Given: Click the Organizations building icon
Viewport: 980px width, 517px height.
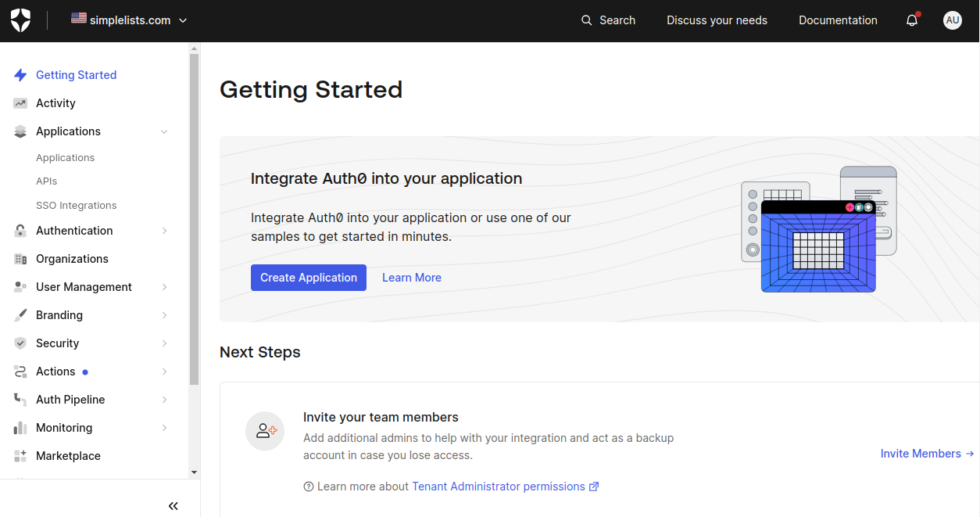Looking at the screenshot, I should [20, 259].
